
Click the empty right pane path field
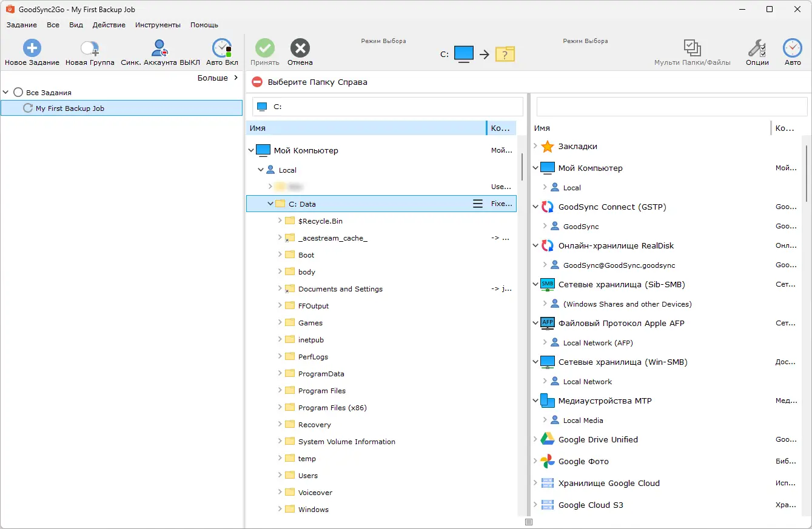672,107
